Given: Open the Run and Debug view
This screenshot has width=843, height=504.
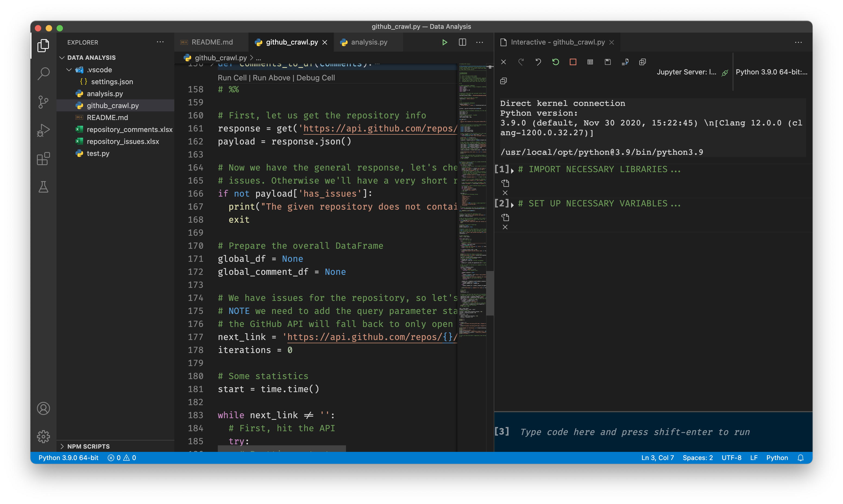Looking at the screenshot, I should 43,130.
